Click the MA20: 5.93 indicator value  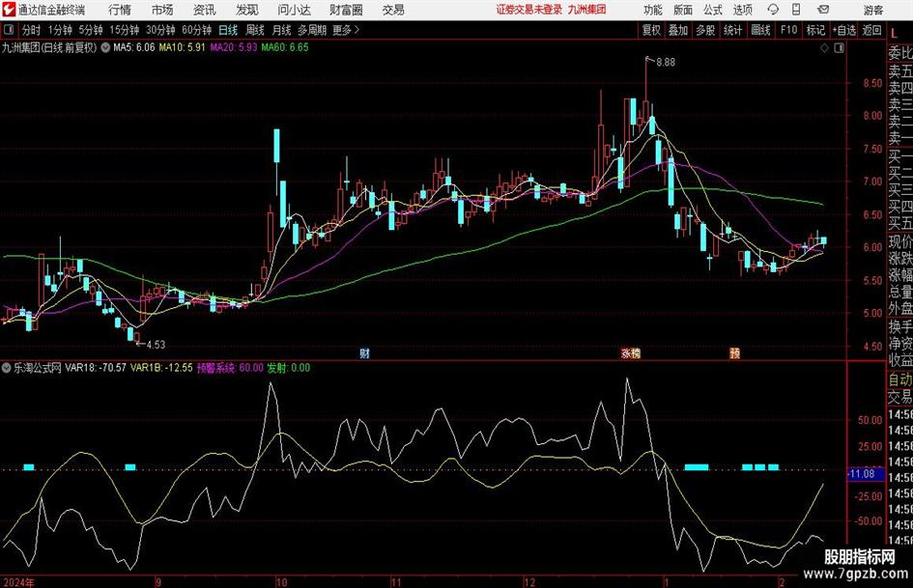tap(233, 47)
